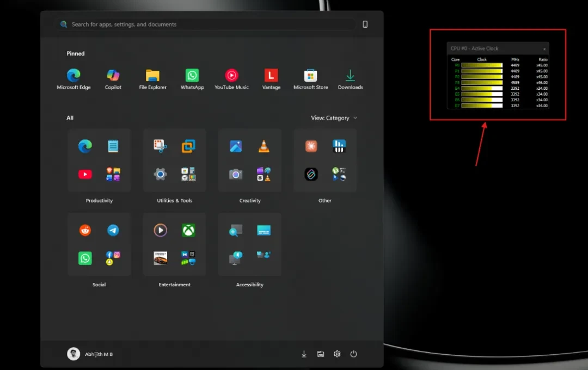Open pinned Microsoft Edge app

73,79
